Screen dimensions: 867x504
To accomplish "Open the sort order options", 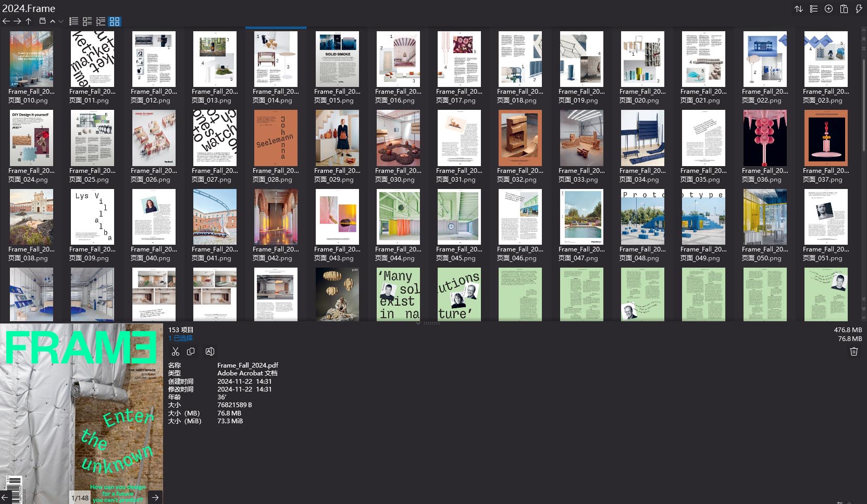I will [x=799, y=9].
